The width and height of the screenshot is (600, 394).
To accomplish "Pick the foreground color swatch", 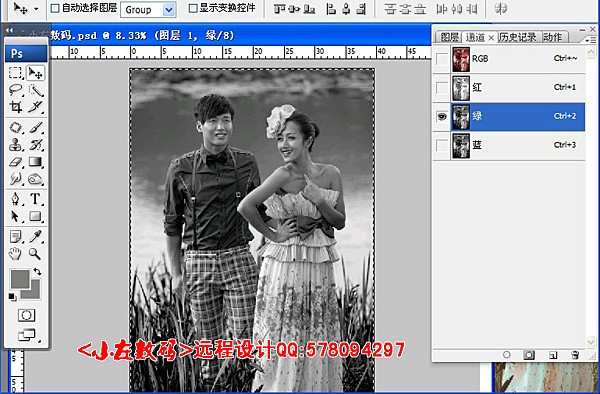I will (x=20, y=279).
